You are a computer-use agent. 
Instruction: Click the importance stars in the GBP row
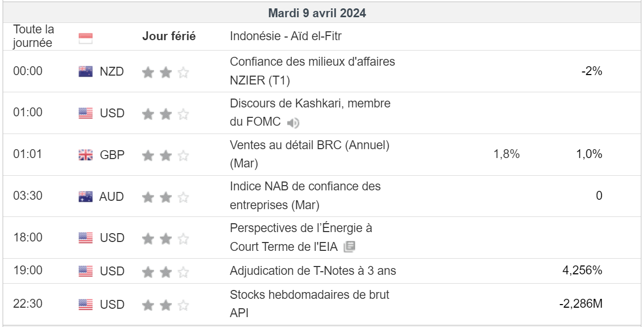coord(165,155)
